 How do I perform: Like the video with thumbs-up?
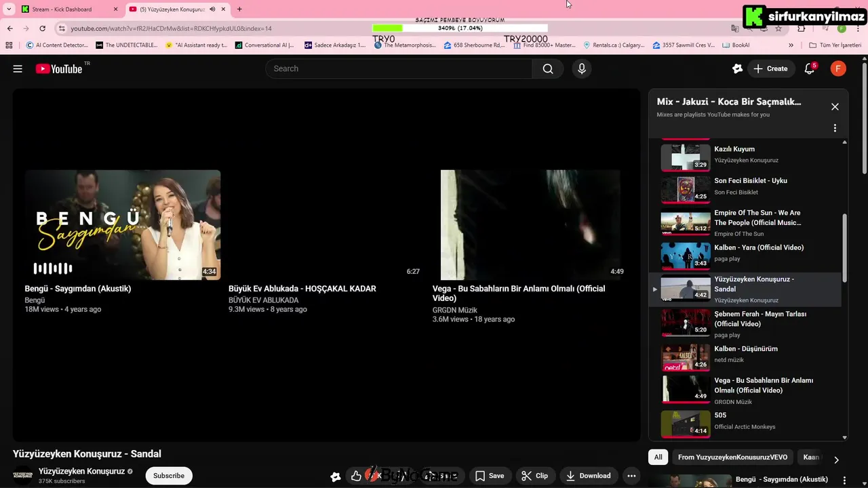pyautogui.click(x=356, y=476)
